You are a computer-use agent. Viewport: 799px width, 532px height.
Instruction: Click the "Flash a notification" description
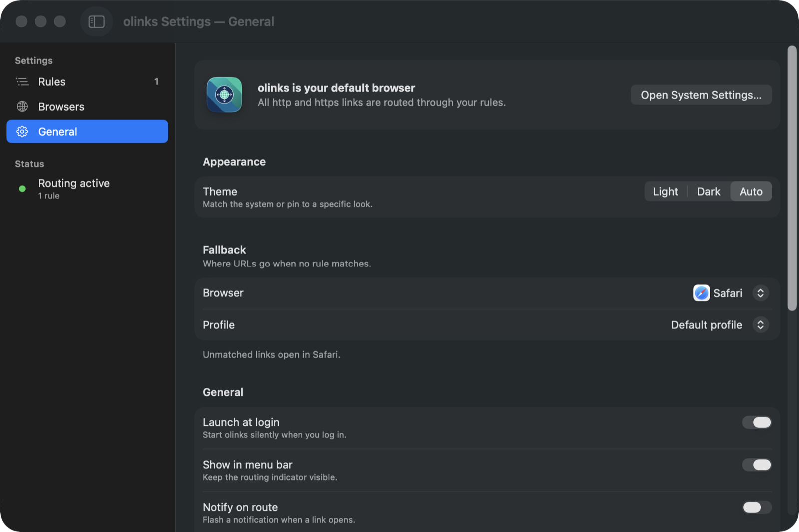[x=279, y=520]
